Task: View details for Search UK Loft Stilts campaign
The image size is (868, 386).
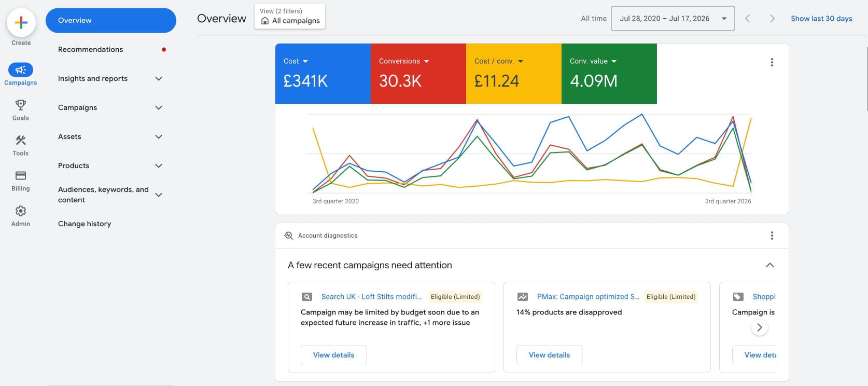Action: pyautogui.click(x=333, y=355)
